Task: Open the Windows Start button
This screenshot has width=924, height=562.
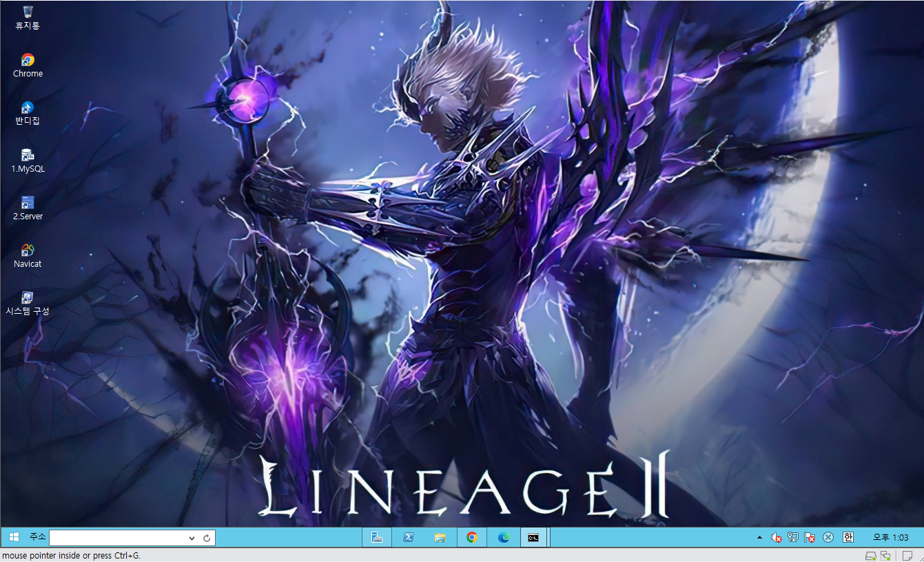Action: click(14, 538)
